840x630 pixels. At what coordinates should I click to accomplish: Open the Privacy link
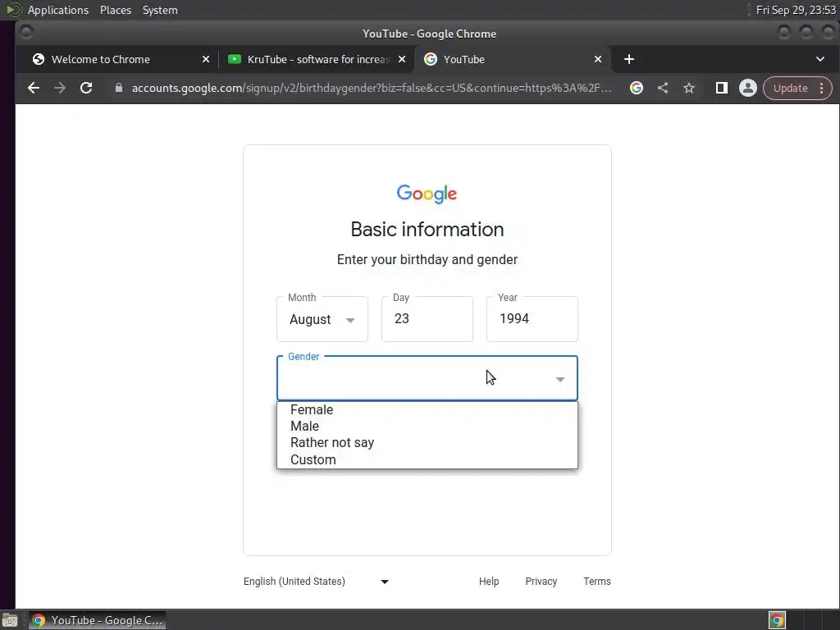tap(541, 582)
